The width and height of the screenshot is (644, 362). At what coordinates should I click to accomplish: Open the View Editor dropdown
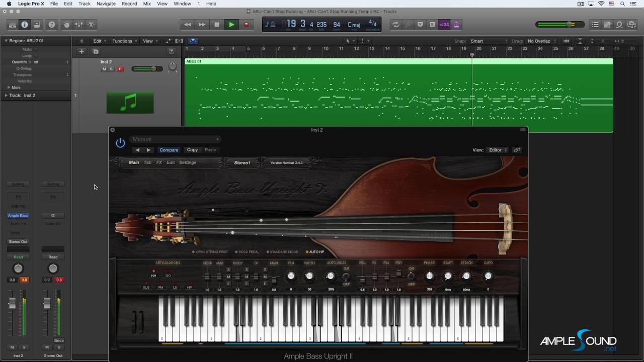pyautogui.click(x=499, y=150)
